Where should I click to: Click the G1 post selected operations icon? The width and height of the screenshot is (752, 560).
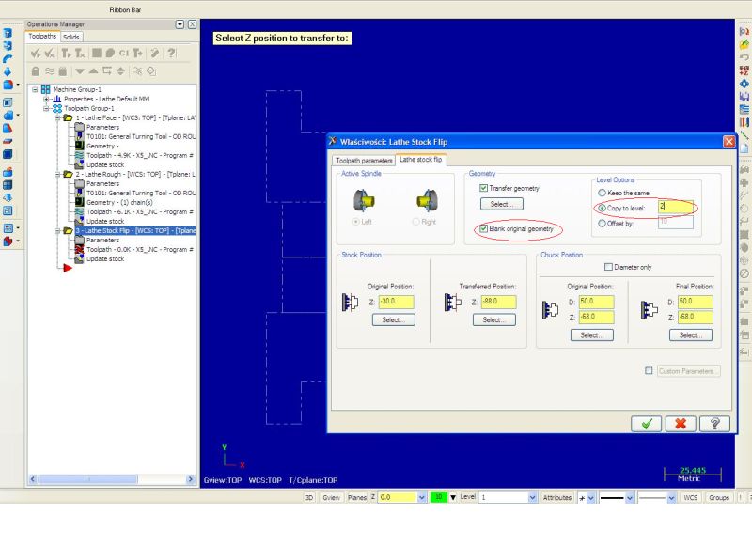pos(124,54)
